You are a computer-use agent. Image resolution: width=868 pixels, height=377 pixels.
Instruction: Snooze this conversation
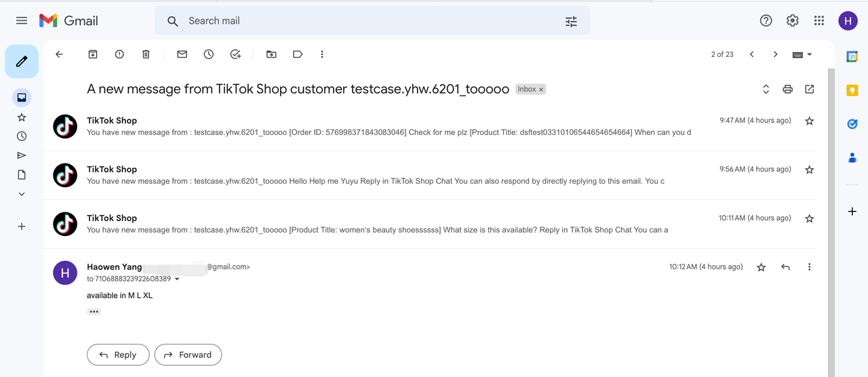(209, 54)
